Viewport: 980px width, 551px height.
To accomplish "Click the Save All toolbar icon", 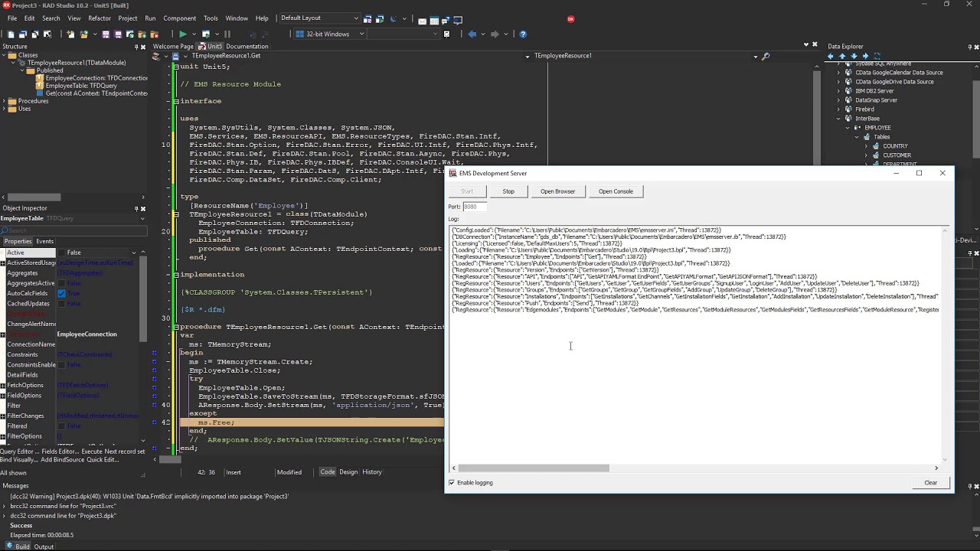I will (118, 34).
